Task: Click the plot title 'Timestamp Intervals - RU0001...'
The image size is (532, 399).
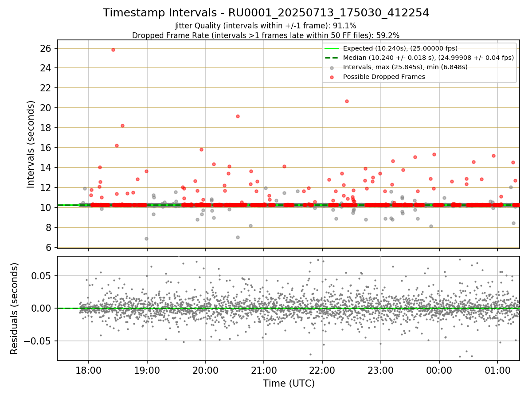Action: [x=266, y=13]
